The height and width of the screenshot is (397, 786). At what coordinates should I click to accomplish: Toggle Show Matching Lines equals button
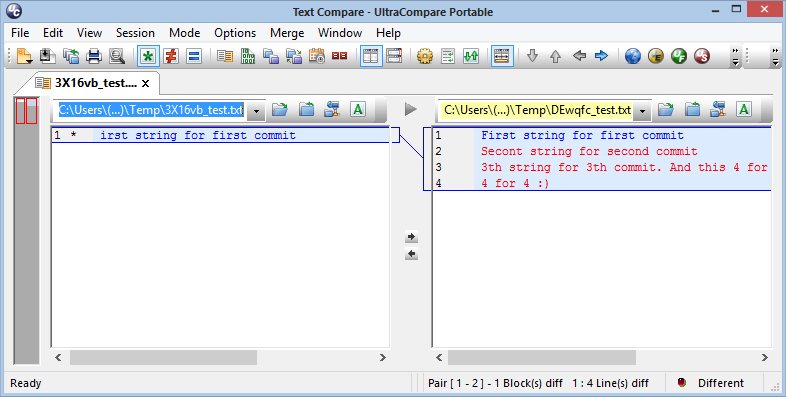click(x=194, y=56)
